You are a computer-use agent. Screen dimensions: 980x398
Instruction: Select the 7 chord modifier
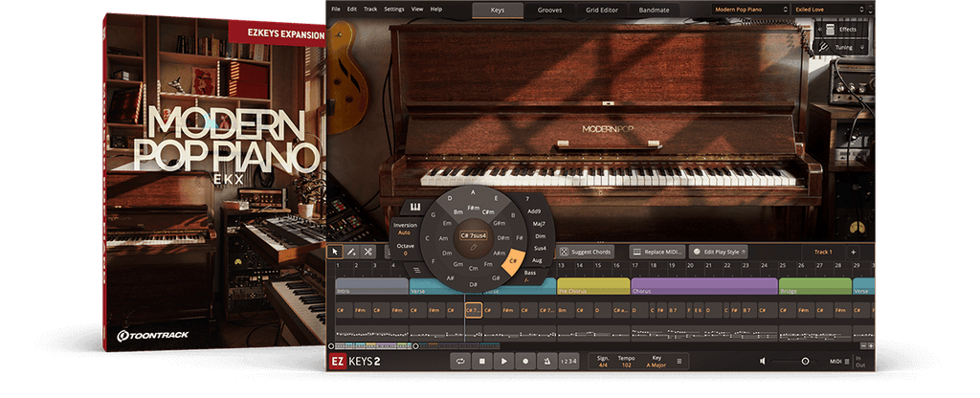(x=527, y=199)
